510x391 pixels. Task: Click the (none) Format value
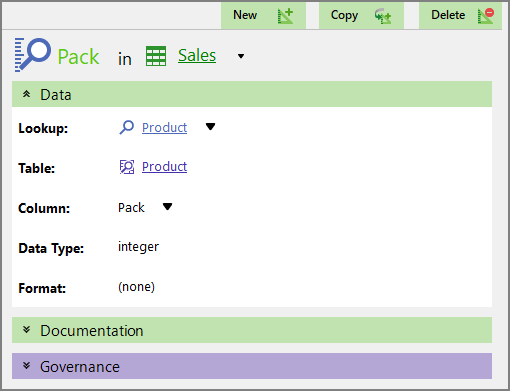point(136,287)
